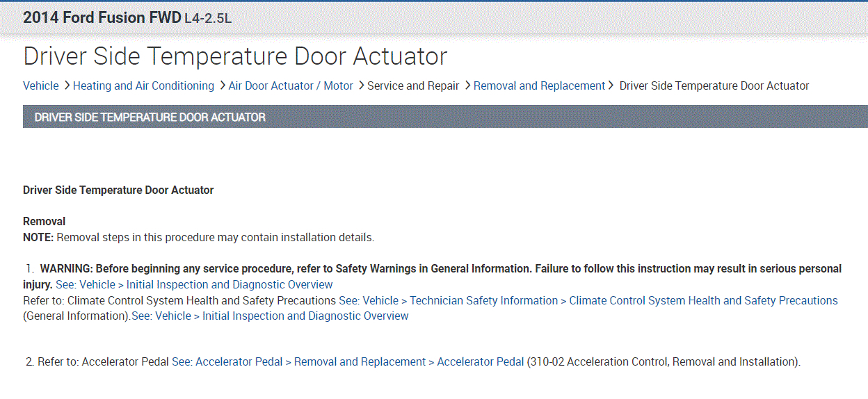Open the Initial Inspection link after the warning
868x399 pixels.
194,284
